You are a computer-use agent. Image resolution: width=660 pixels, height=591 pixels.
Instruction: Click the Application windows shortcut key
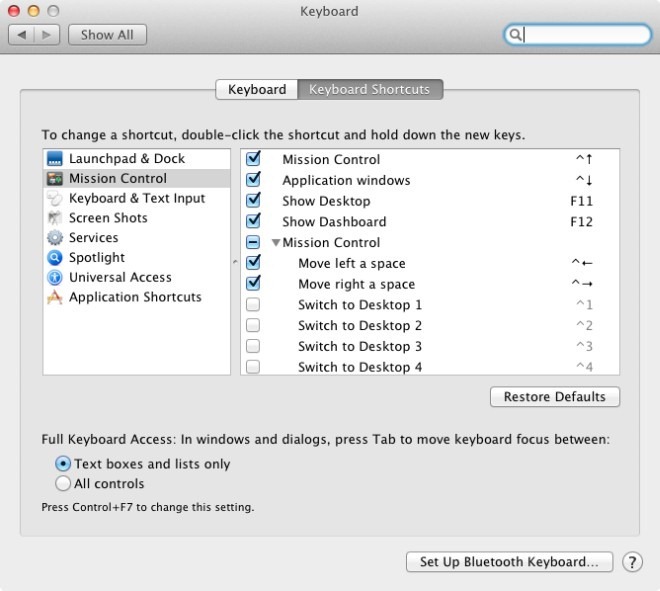(x=584, y=180)
